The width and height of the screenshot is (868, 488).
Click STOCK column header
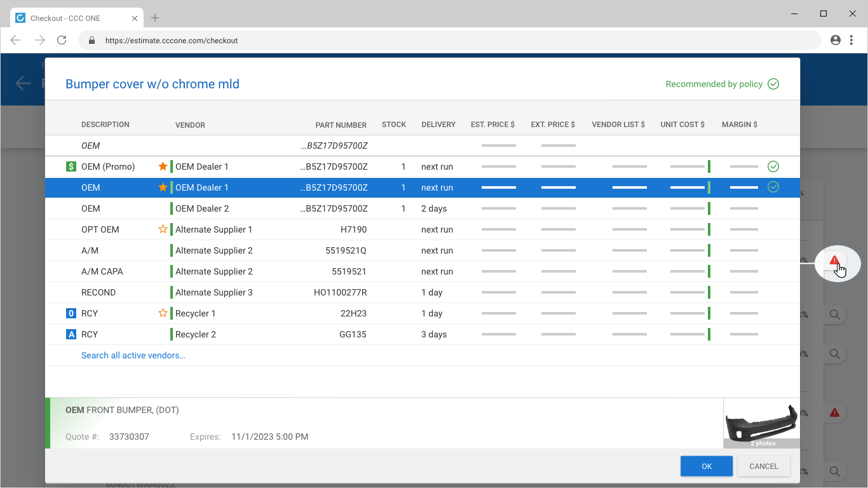click(394, 125)
